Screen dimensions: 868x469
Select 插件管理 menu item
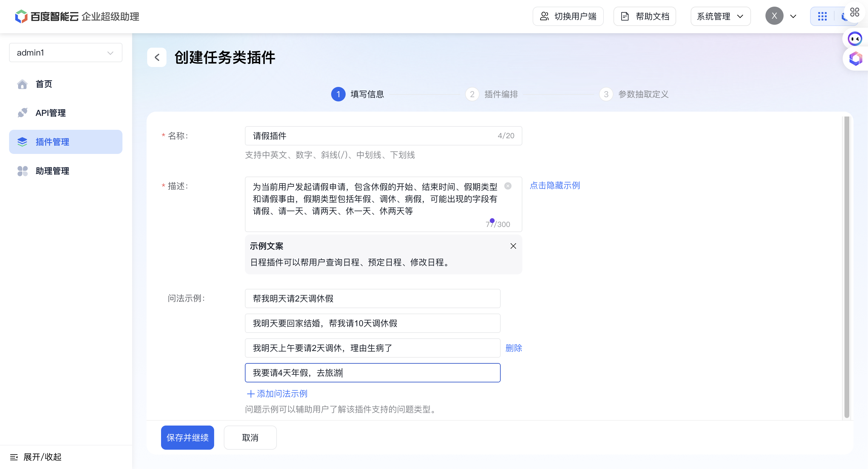[x=65, y=142]
